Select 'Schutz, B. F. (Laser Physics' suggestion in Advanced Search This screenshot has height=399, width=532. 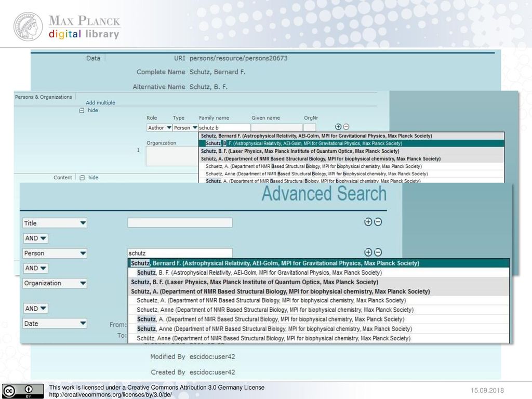coord(318,282)
